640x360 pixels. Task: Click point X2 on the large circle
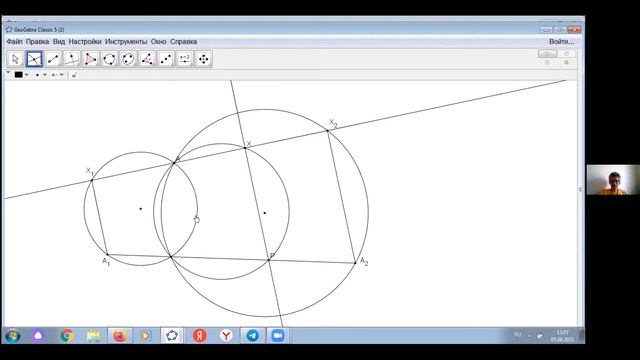[327, 131]
